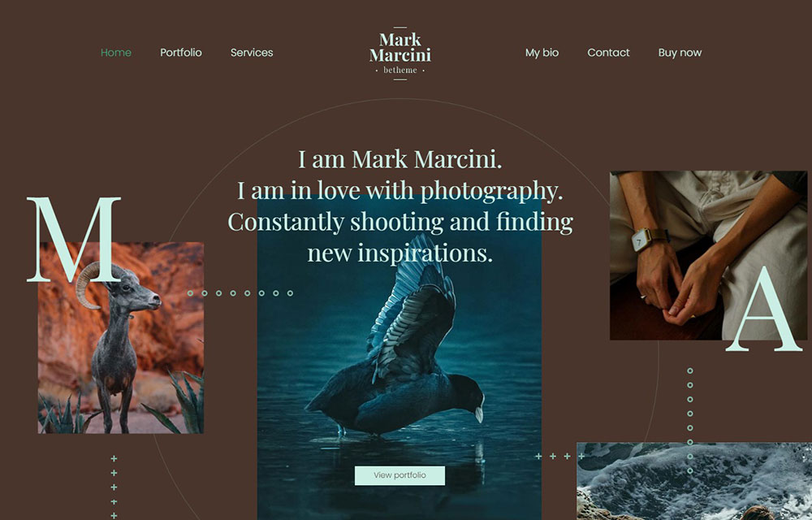Open the ocean waves photo
Viewport: 812px width, 520px height.
coord(694,481)
